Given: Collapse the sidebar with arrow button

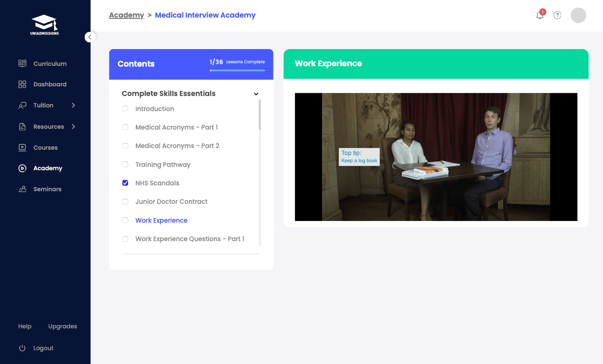Looking at the screenshot, I should pyautogui.click(x=90, y=37).
